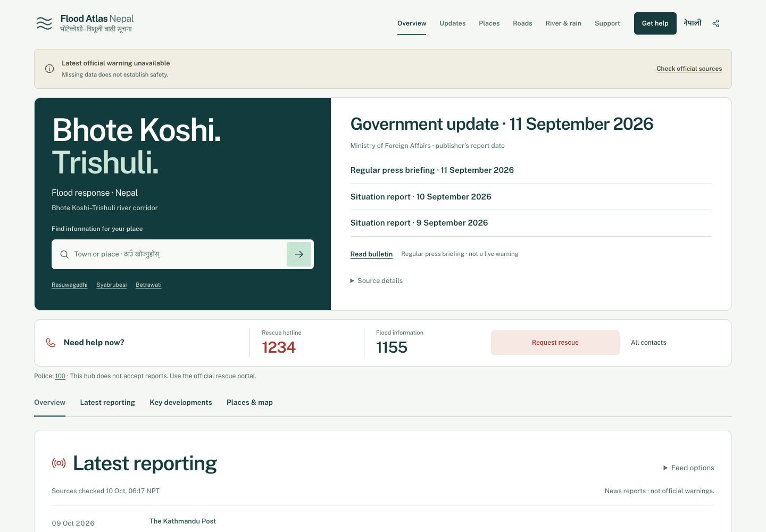
Task: Open the Support nav item
Action: [607, 23]
